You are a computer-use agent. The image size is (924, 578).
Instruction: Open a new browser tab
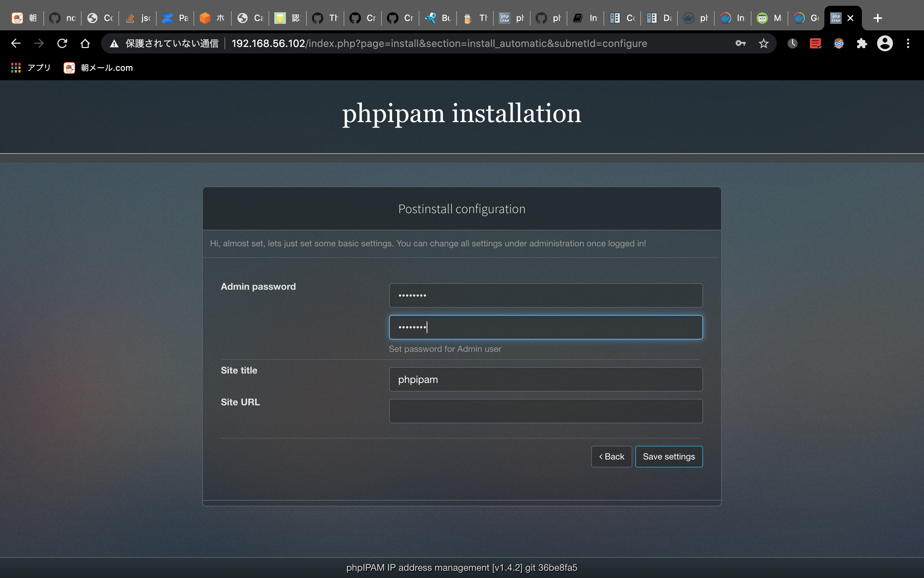(x=877, y=18)
